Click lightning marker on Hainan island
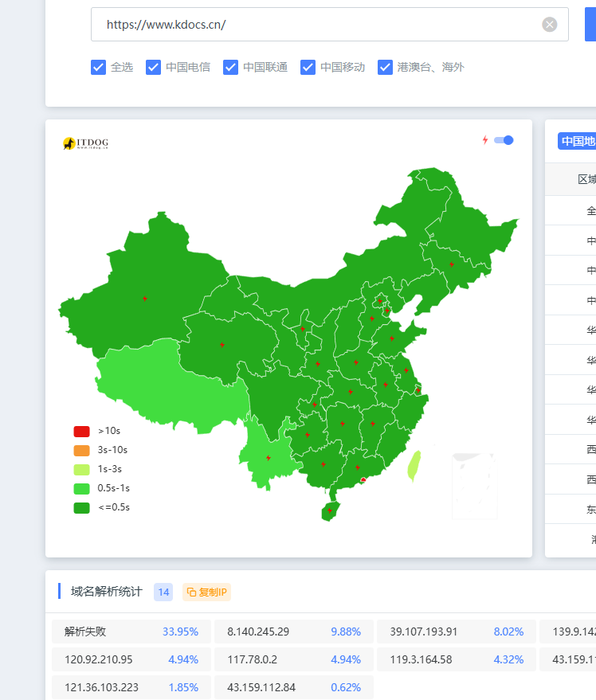 pos(330,510)
